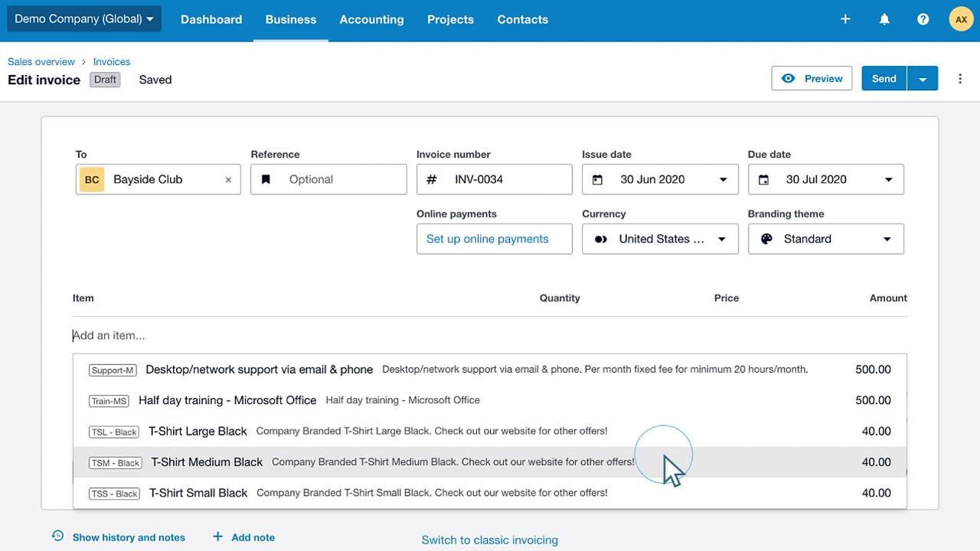Viewport: 980px width, 551px height.
Task: Click Set up online payments
Action: click(x=488, y=239)
